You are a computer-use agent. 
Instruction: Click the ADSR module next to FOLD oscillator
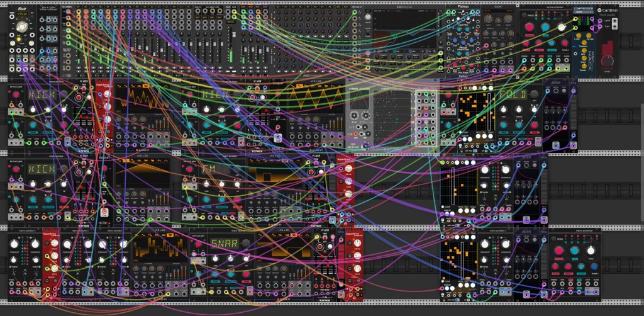click(x=555, y=116)
